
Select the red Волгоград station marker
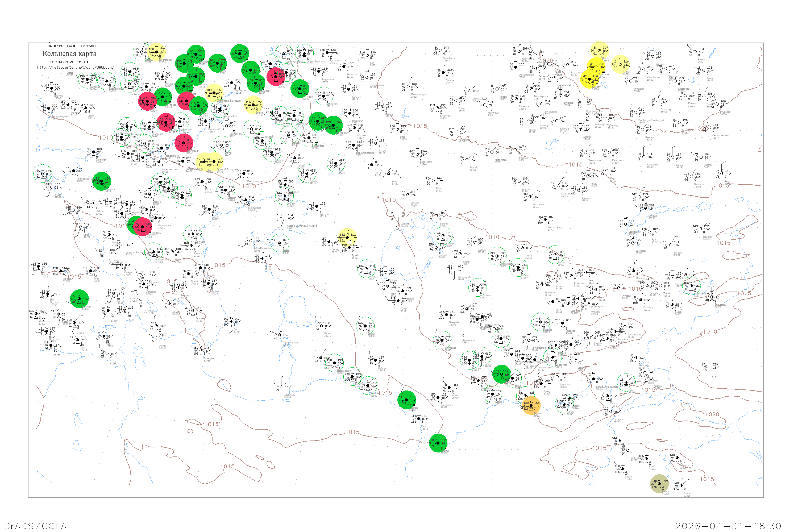tap(184, 143)
